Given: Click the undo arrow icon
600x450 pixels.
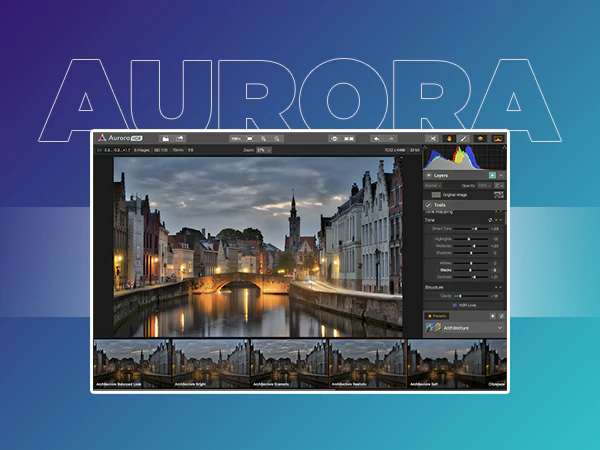Looking at the screenshot, I should pyautogui.click(x=376, y=138).
